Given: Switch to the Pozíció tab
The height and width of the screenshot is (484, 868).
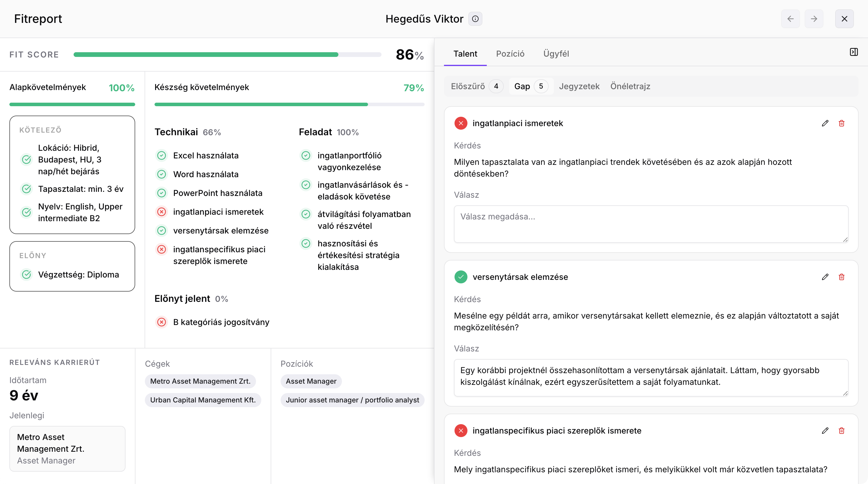Looking at the screenshot, I should [x=510, y=54].
